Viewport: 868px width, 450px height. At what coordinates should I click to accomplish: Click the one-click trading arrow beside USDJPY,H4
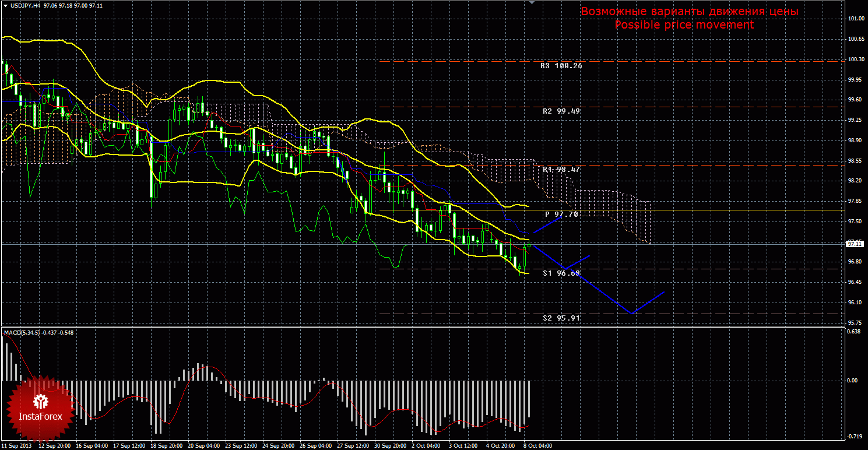(5, 5)
